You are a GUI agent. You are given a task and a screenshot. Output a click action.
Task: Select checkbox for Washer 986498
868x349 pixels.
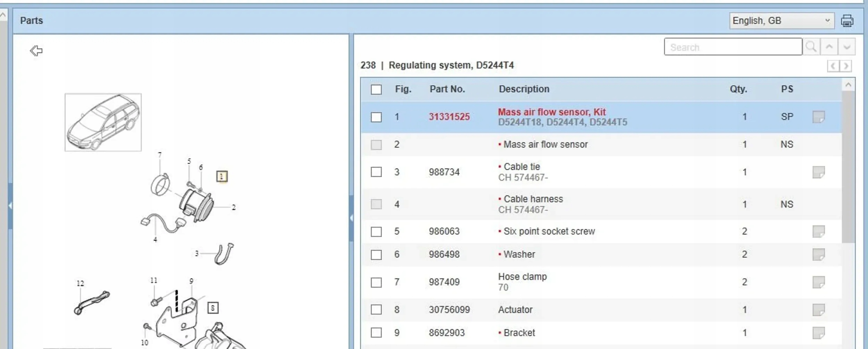pyautogui.click(x=376, y=255)
